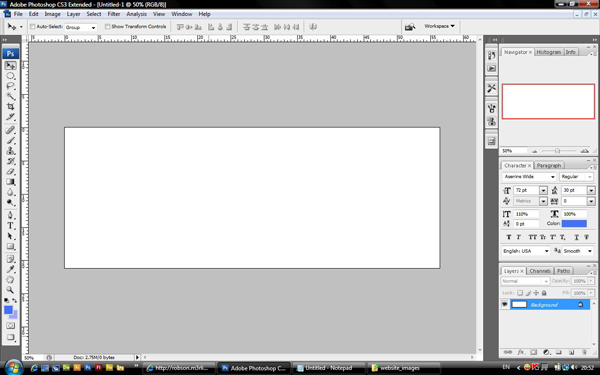600x375 pixels.
Task: Select the Dodge tool
Action: click(11, 202)
